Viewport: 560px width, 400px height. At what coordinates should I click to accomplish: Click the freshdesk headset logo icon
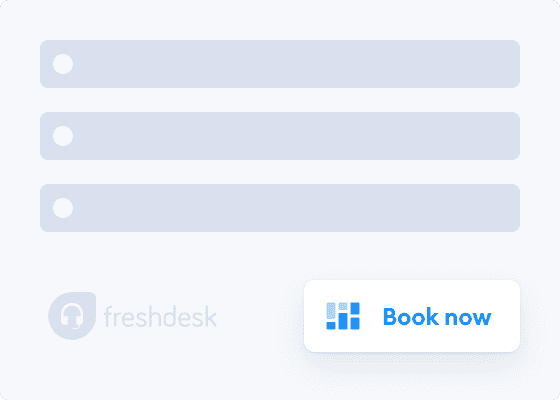click(72, 316)
